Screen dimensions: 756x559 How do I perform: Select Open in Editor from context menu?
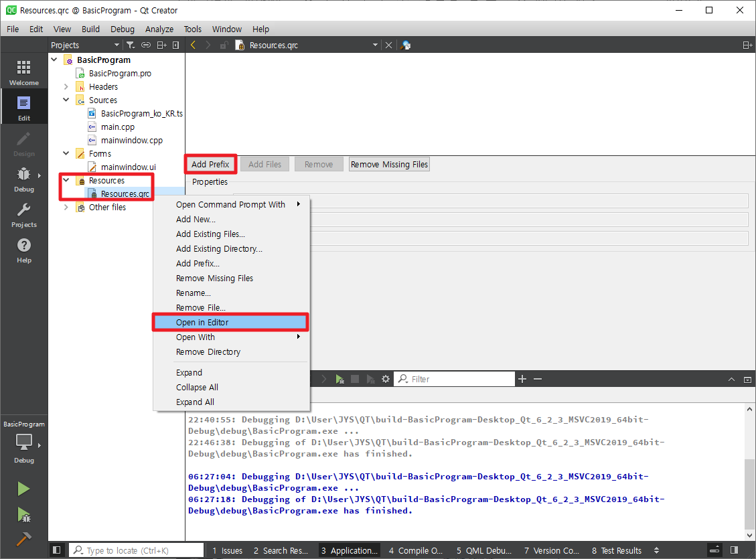[230, 323]
